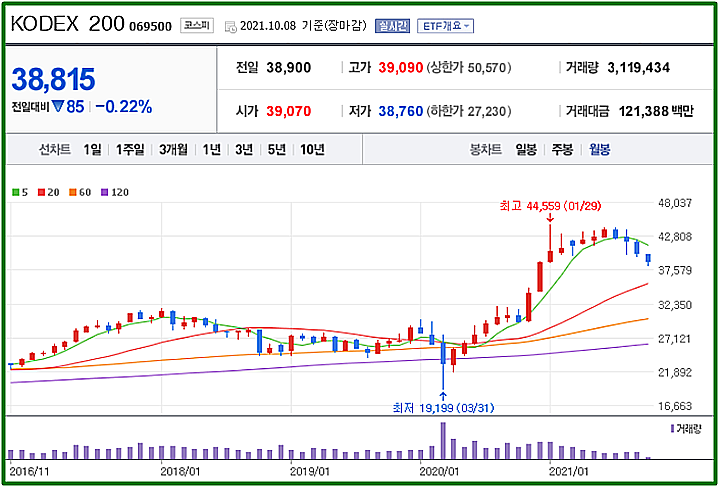Viewport: 718px width, 486px height.
Task: Click the orange 60 moving average swatch
Action: pyautogui.click(x=72, y=193)
